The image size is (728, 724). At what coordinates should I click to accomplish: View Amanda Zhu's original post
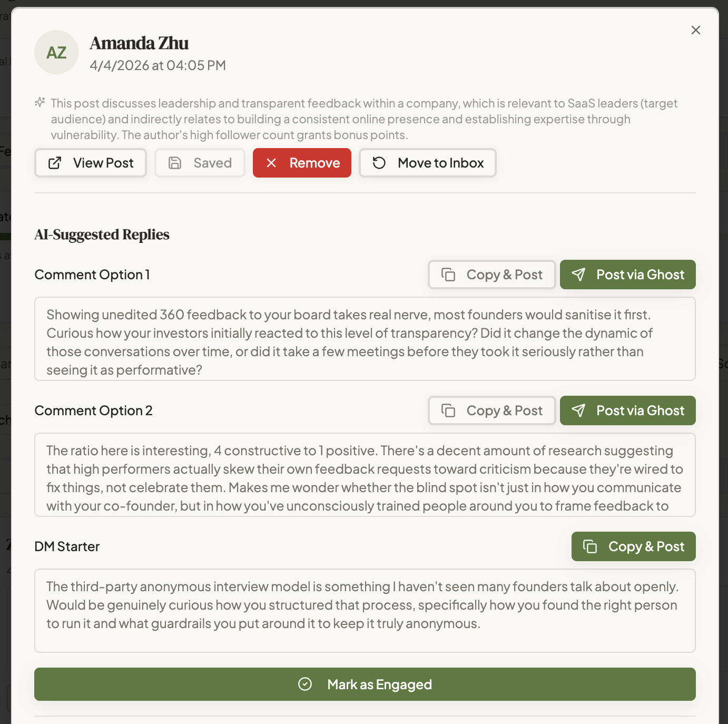click(90, 163)
